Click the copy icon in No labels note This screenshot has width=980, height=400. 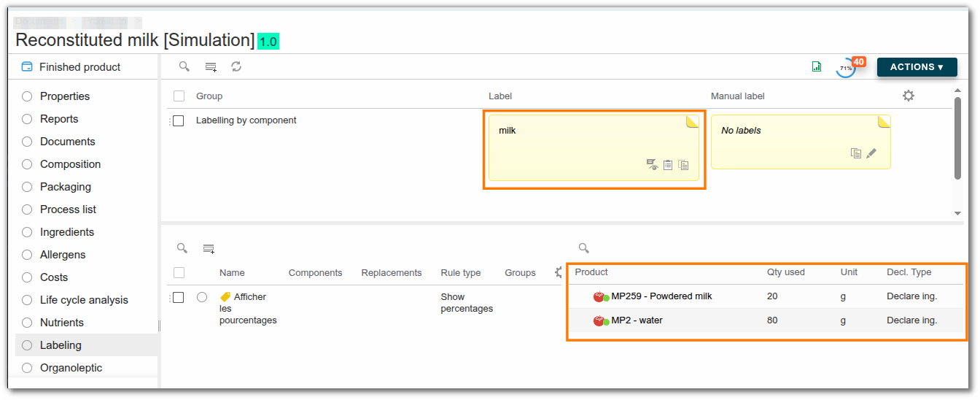tap(856, 153)
